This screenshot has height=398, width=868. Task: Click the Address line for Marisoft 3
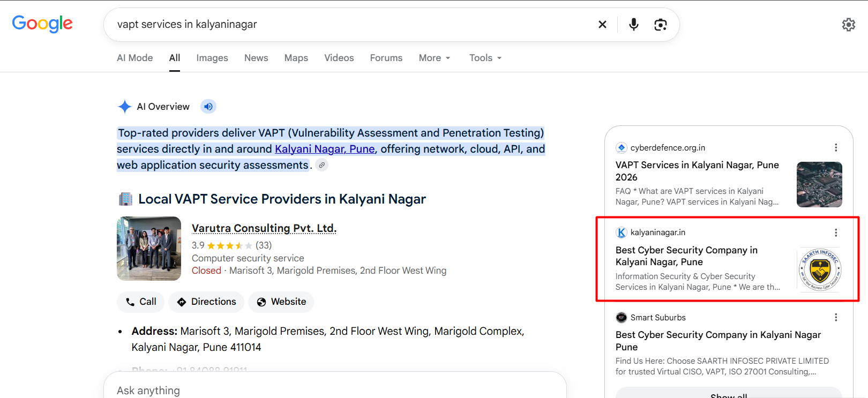[x=328, y=339]
